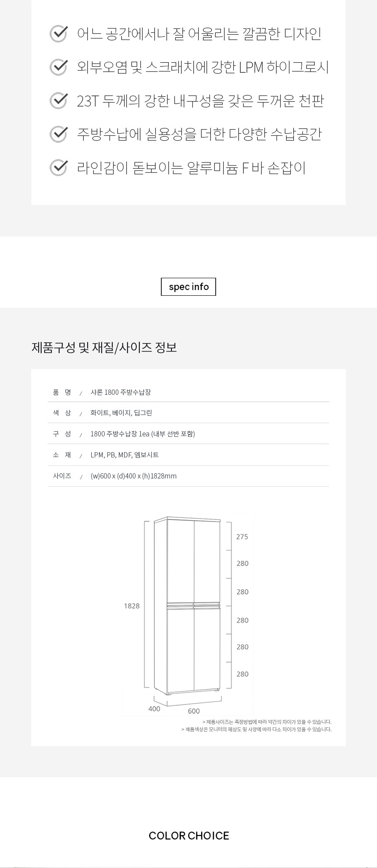Click the checkmark icon beside LPM 하이그로시

58,67
